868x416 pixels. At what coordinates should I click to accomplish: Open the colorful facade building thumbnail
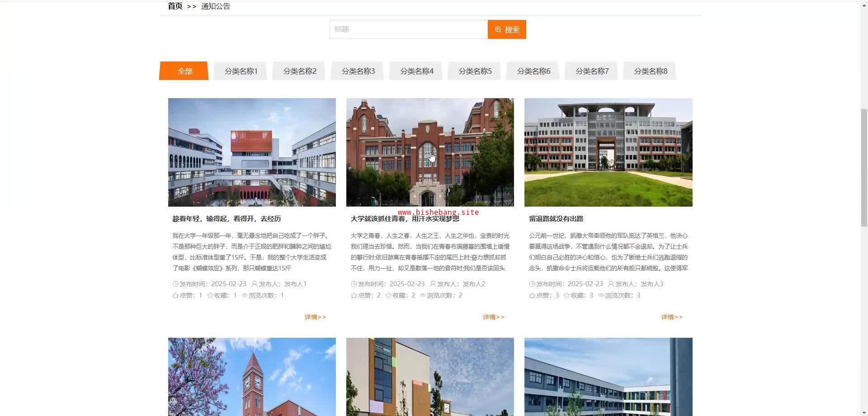(430, 377)
